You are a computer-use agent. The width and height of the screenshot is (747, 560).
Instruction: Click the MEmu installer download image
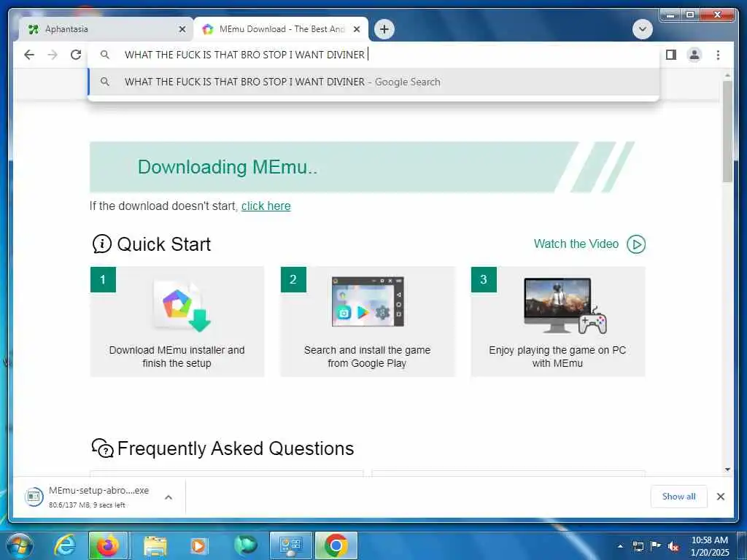182,306
